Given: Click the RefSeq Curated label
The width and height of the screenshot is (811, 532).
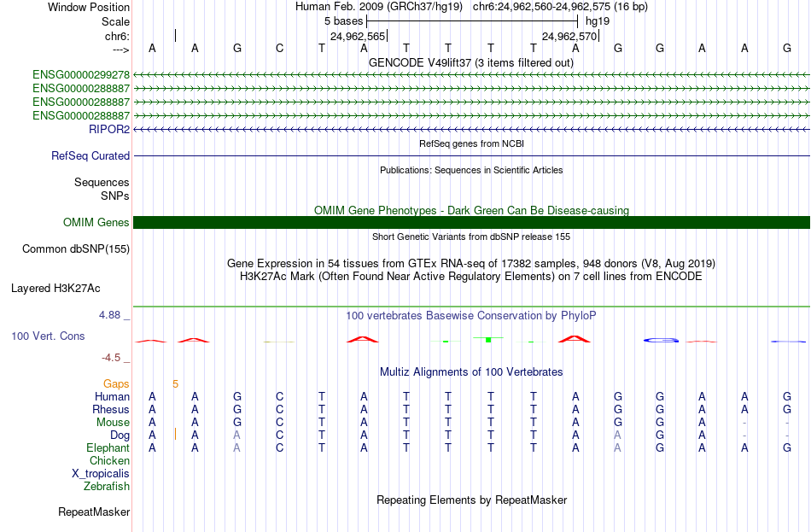Looking at the screenshot, I should coord(90,155).
